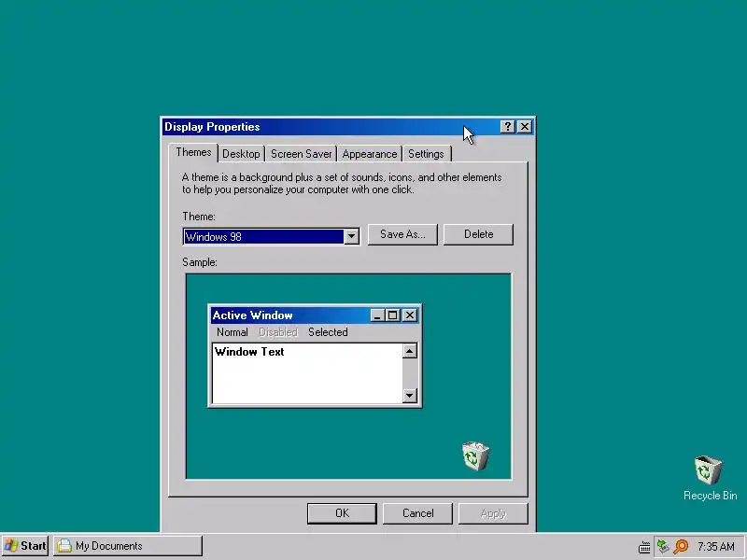Expand the Theme dropdown arrow
Screen dimensions: 747x560
[x=352, y=236]
